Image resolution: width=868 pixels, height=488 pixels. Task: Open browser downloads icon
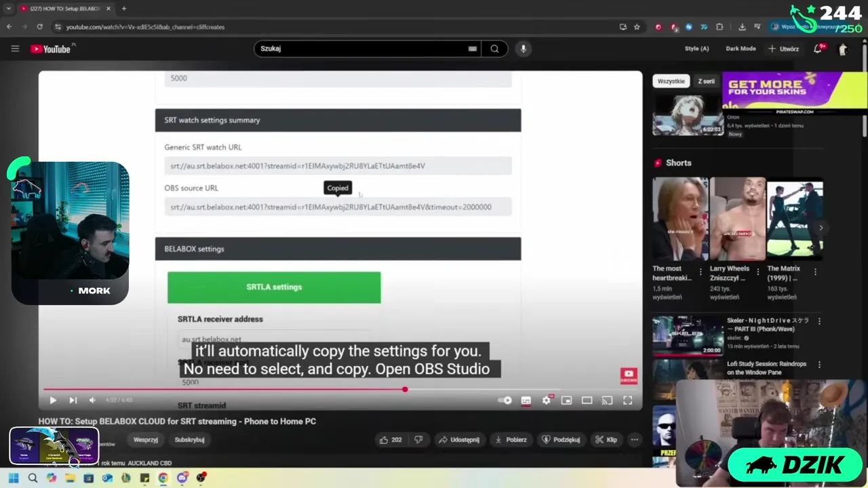742,27
